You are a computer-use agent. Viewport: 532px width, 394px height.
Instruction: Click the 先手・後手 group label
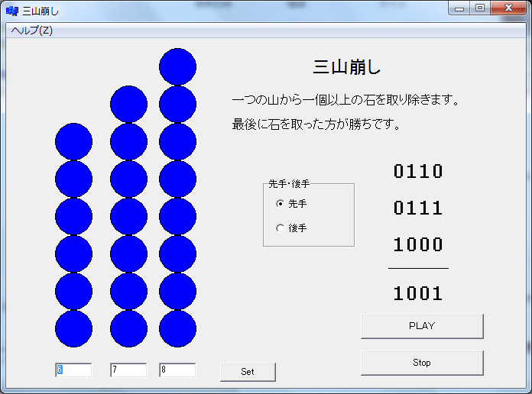coord(289,184)
